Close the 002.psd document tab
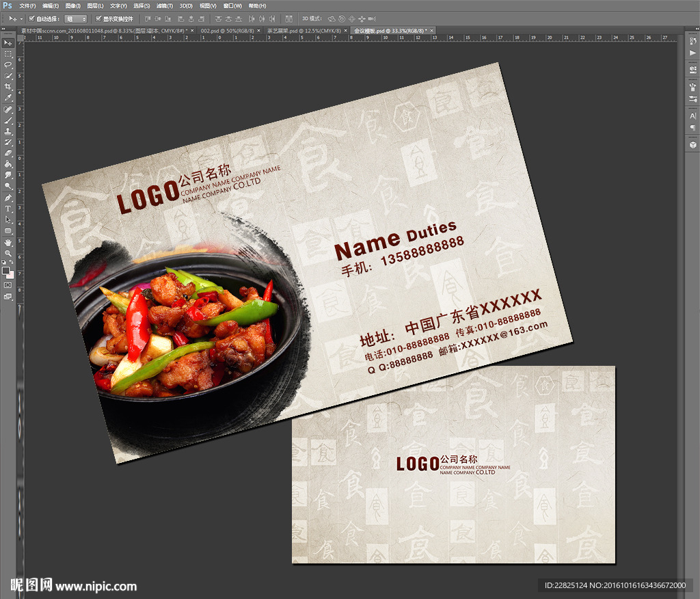 (x=258, y=31)
